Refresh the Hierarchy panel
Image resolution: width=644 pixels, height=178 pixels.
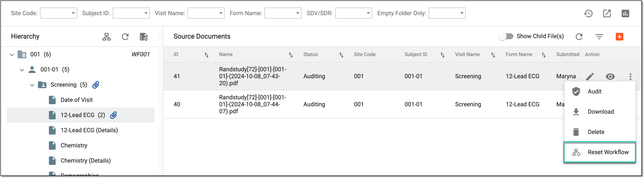pos(125,37)
